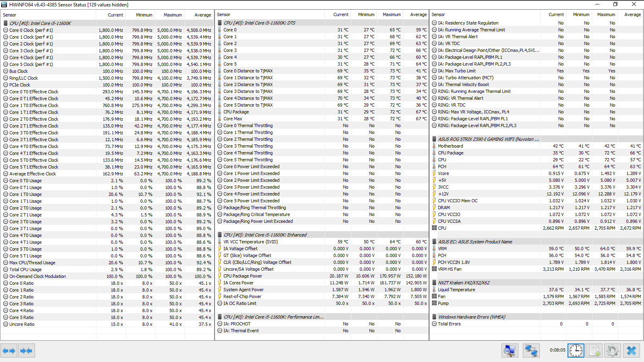Select the Average Effective Clock row

pos(107,174)
